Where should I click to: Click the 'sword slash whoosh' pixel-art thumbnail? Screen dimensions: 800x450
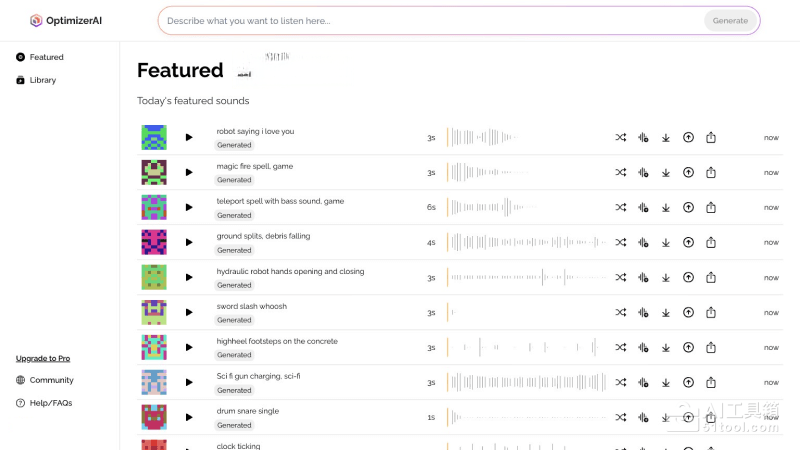tap(153, 312)
